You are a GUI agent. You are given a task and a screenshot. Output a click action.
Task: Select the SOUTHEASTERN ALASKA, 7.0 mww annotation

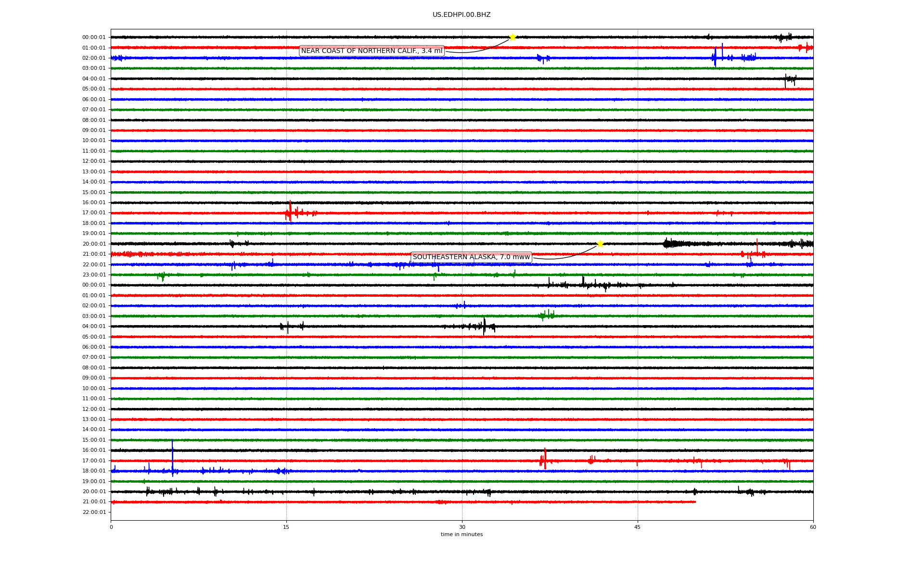(x=471, y=257)
